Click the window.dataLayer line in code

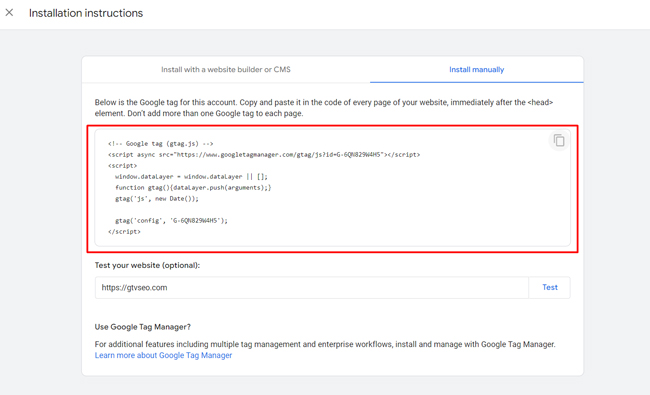[x=192, y=177]
